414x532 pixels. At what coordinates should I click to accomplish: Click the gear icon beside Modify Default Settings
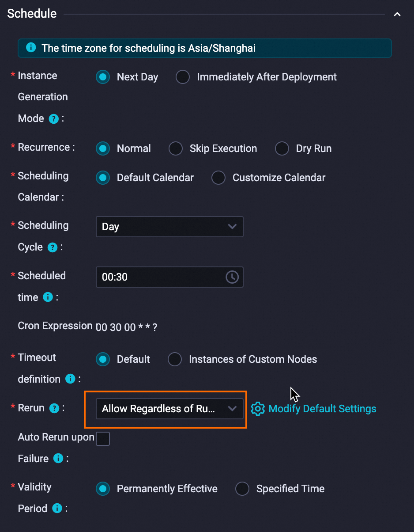(x=257, y=409)
